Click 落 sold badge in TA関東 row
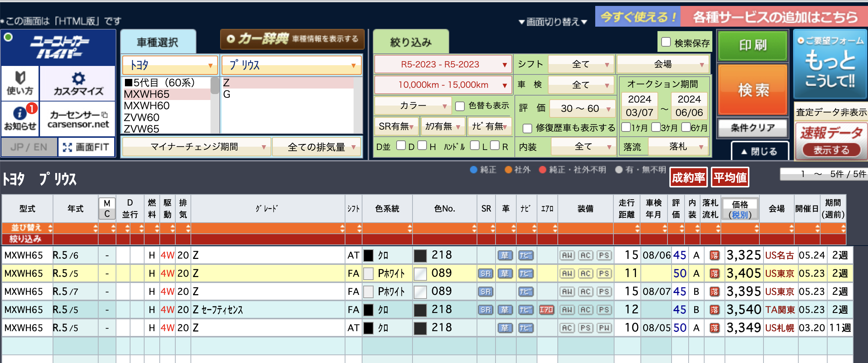This screenshot has height=363, width=868. coord(714,310)
